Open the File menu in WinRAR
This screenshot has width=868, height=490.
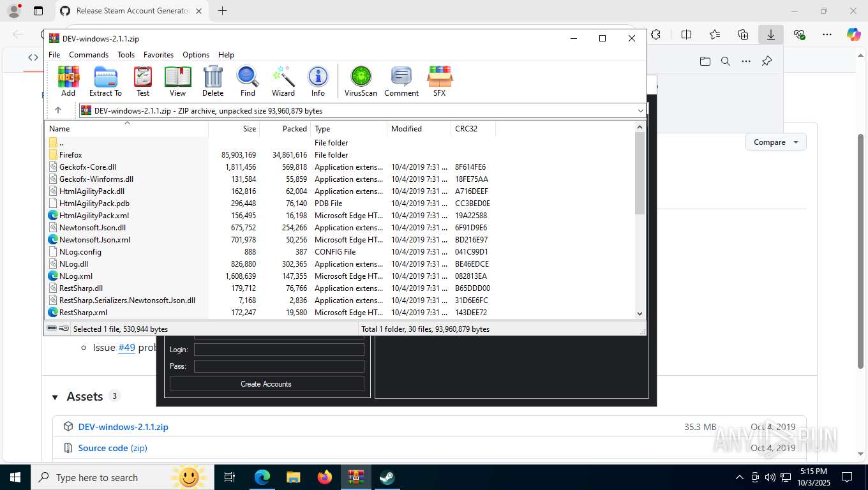tap(54, 55)
